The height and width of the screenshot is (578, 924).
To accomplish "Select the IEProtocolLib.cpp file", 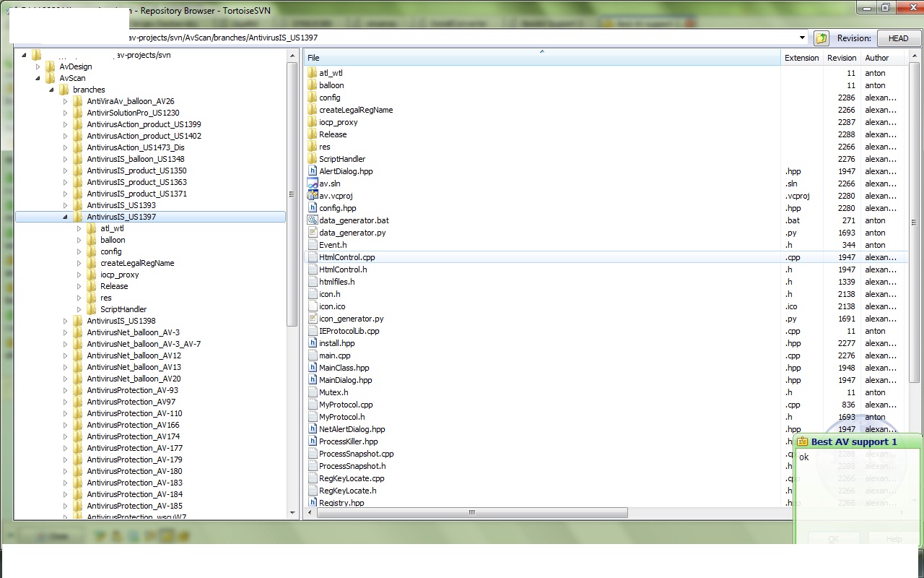I will click(349, 331).
